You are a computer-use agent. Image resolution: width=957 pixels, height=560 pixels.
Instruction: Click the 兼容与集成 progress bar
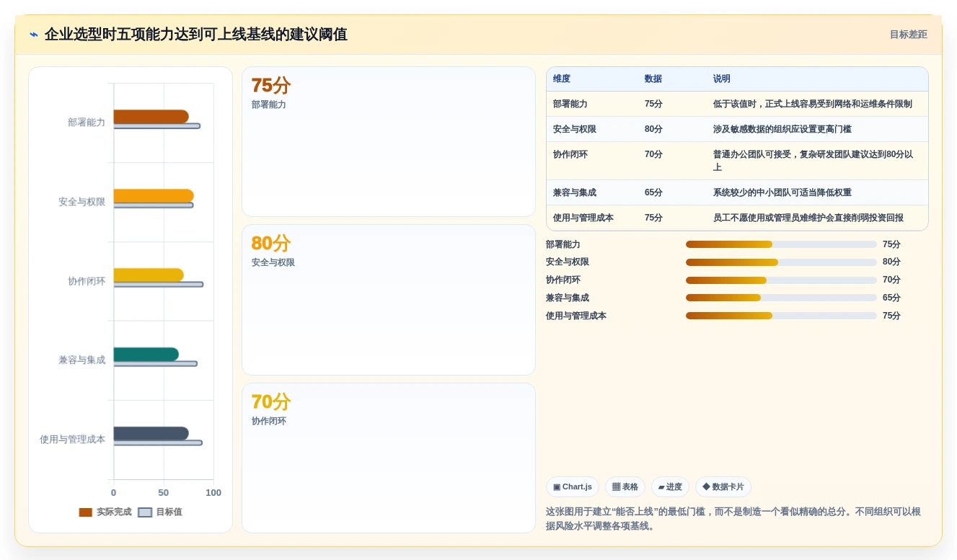[x=781, y=298]
